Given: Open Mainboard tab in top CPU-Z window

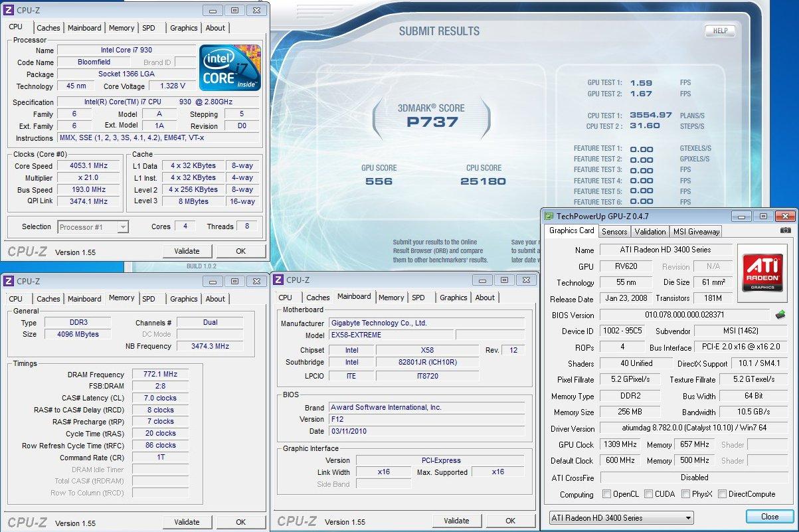Looking at the screenshot, I should [x=84, y=28].
